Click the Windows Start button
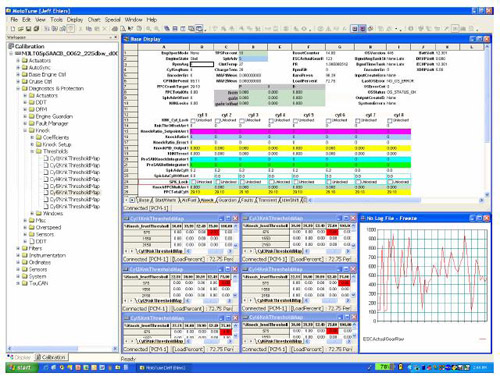This screenshot has height=380, width=500. point(20,368)
